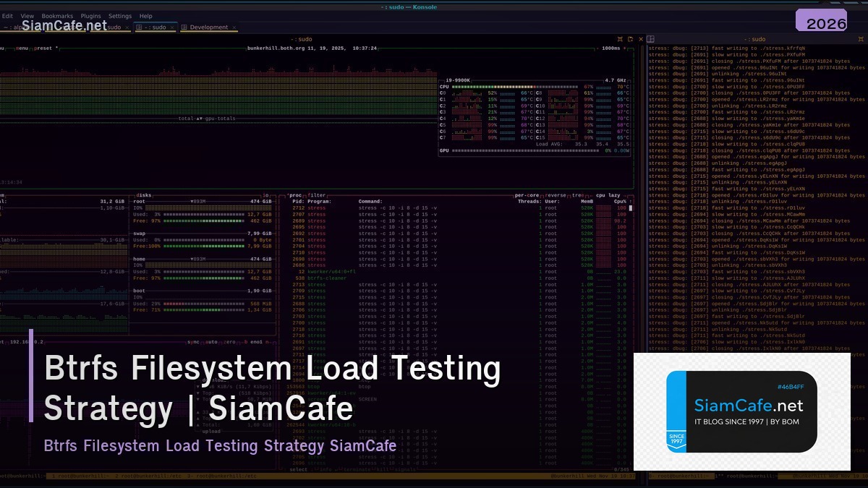Viewport: 868px width, 488px height.
Task: Open btop options via the menu control
Action: click(24, 48)
